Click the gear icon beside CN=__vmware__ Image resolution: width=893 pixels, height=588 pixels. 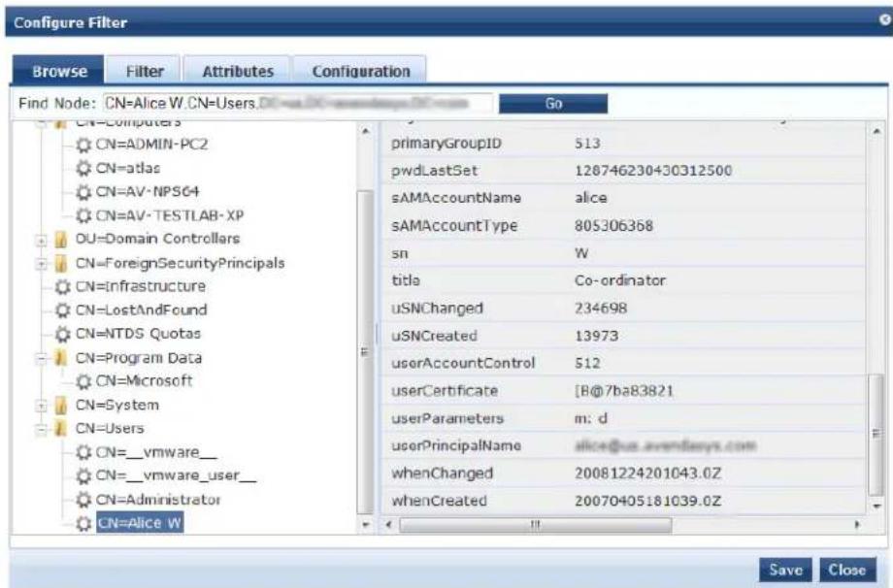83,452
